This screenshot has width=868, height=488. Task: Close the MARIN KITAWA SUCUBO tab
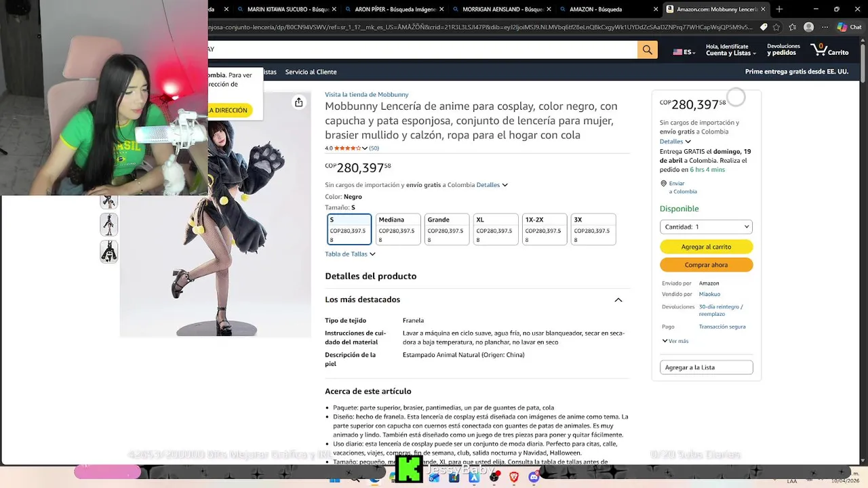tap(334, 9)
